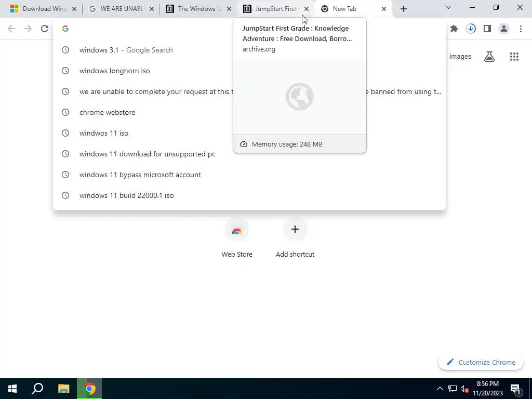Click the muted volume tray icon
Screen dimensions: 532x399
click(x=464, y=389)
